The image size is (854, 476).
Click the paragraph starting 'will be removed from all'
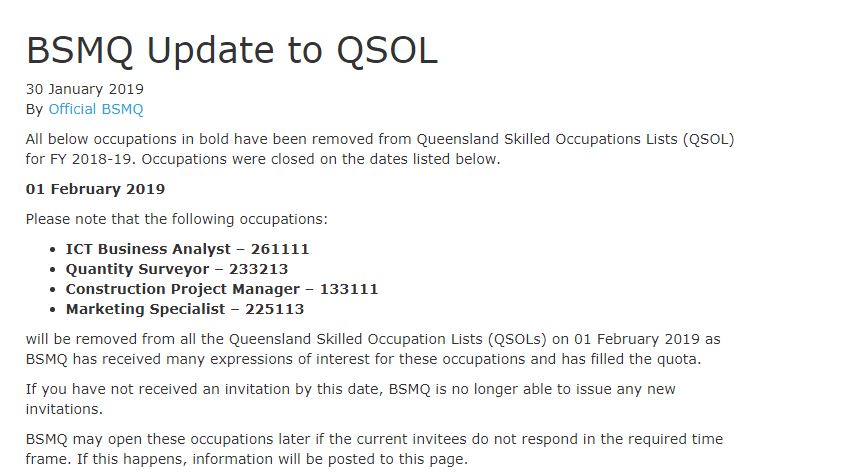373,349
